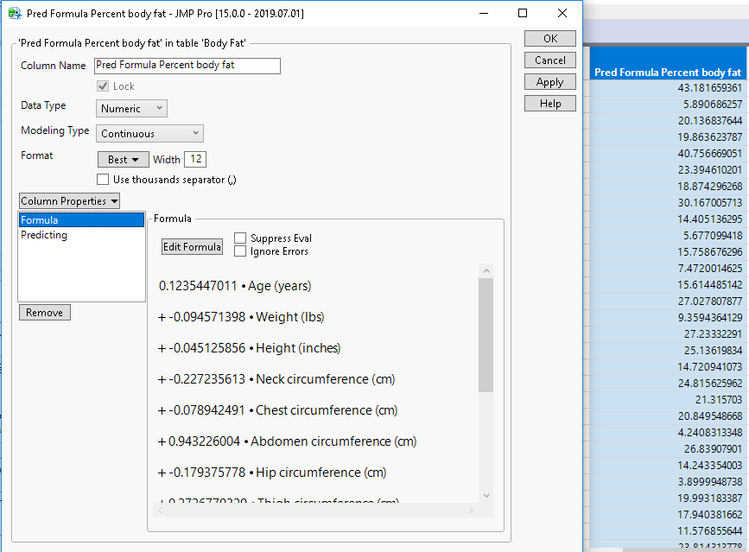
Task: Check the Ignore Errors option
Action: (x=240, y=251)
